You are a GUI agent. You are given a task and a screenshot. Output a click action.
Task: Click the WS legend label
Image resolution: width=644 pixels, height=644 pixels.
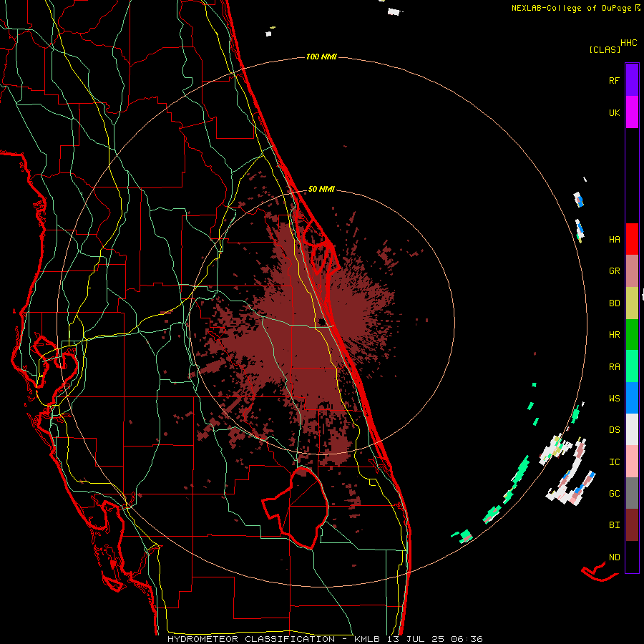[614, 399]
